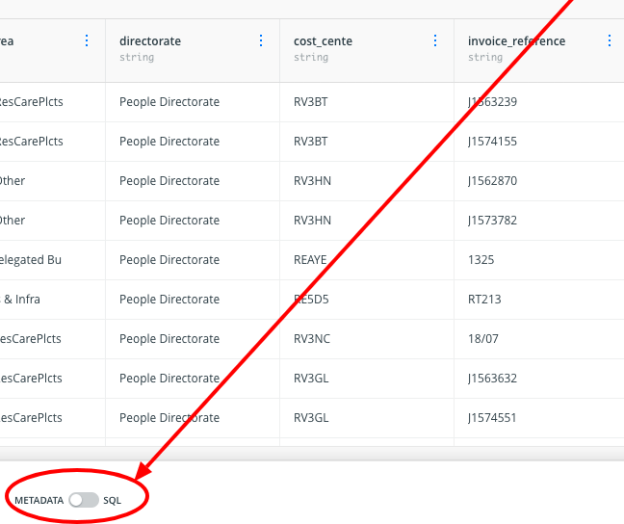Click the J1563632 invoice reference cell
Screen dimensions: 624x524
click(492, 378)
